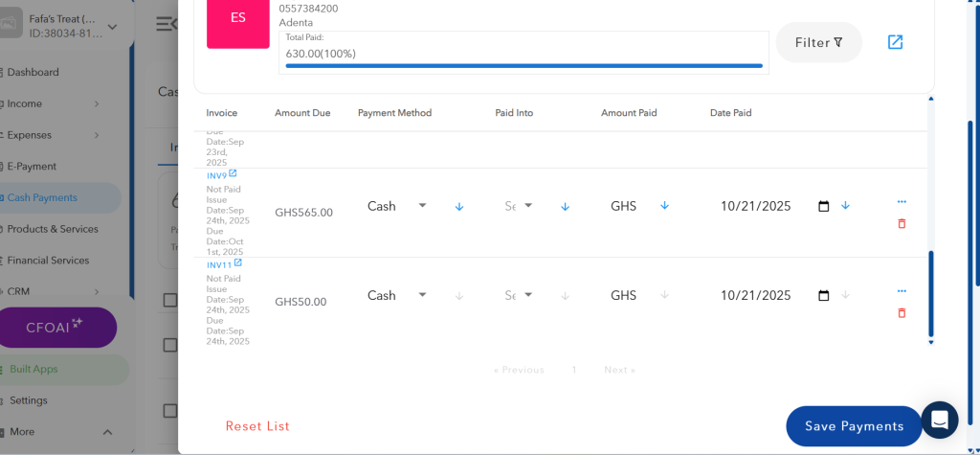The image size is (980, 455).
Task: Expand the Fafa's Treat company switcher
Action: pyautogui.click(x=112, y=26)
